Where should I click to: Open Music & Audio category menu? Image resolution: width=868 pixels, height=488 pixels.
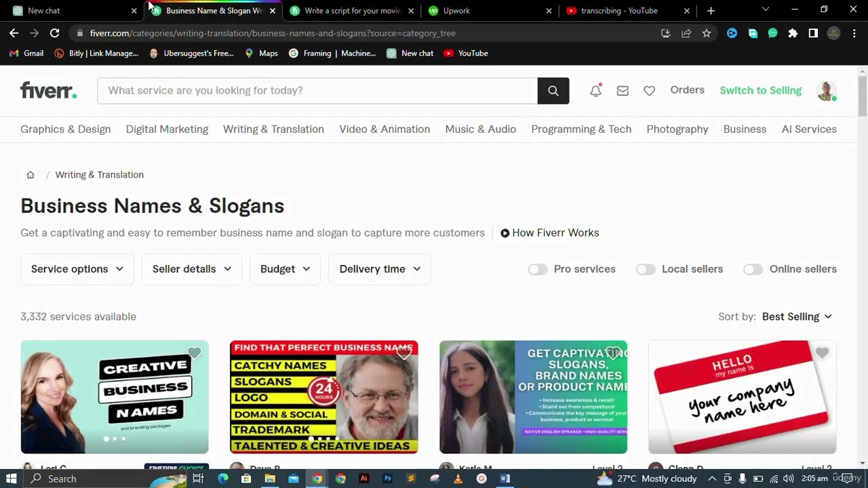pos(481,129)
